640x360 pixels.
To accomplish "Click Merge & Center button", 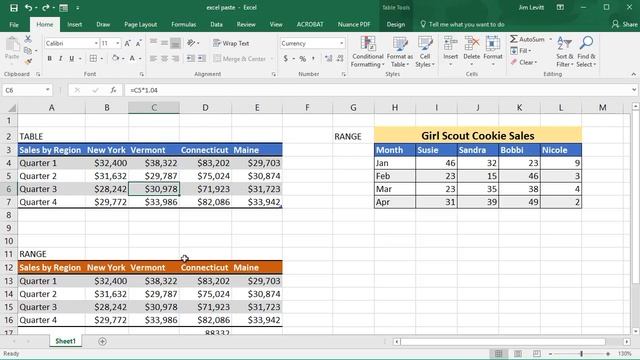I will pyautogui.click(x=240, y=59).
